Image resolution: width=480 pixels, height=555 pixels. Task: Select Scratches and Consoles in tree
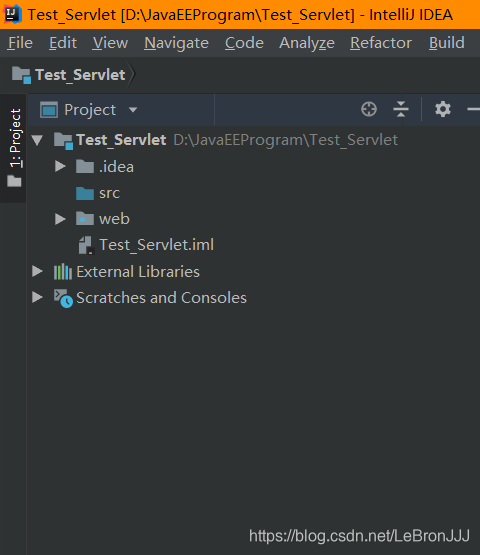161,298
